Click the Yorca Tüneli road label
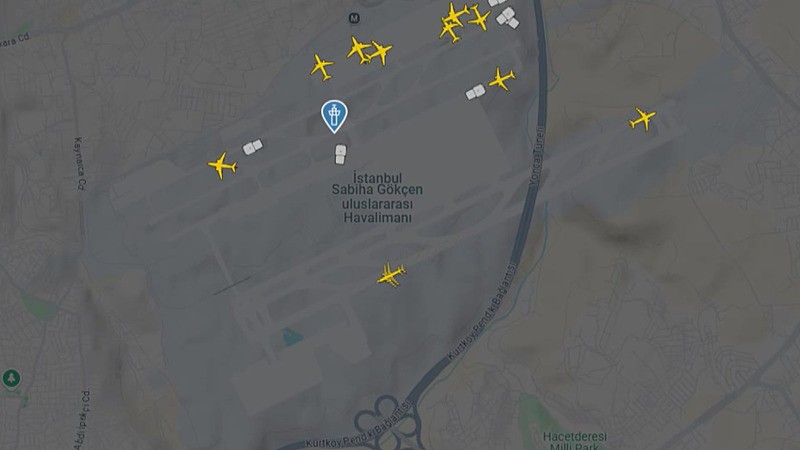The height and width of the screenshot is (450, 800). (537, 155)
